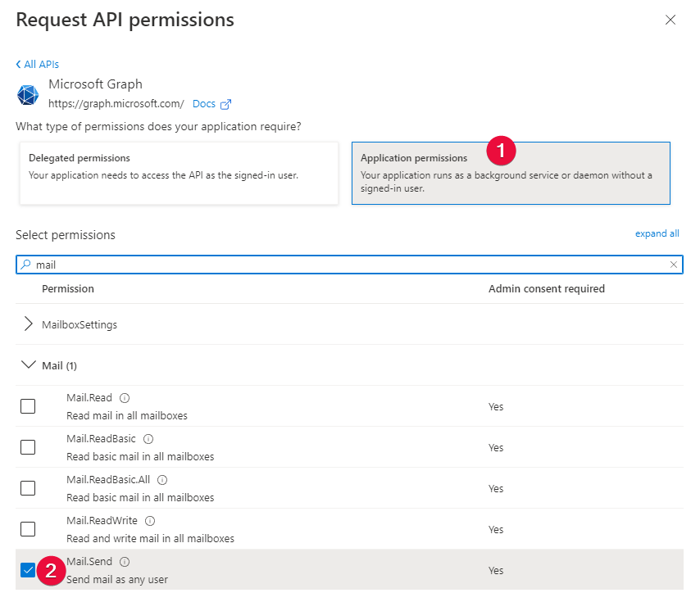Uncheck the Mail.Send checkbox
This screenshot has width=700, height=602.
[x=28, y=570]
